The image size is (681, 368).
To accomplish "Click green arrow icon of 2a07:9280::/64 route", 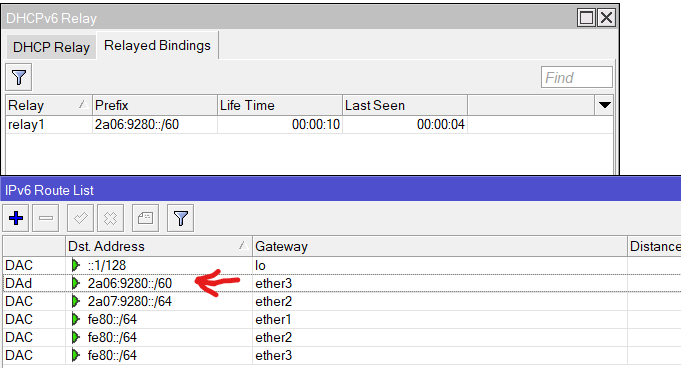I will (76, 301).
